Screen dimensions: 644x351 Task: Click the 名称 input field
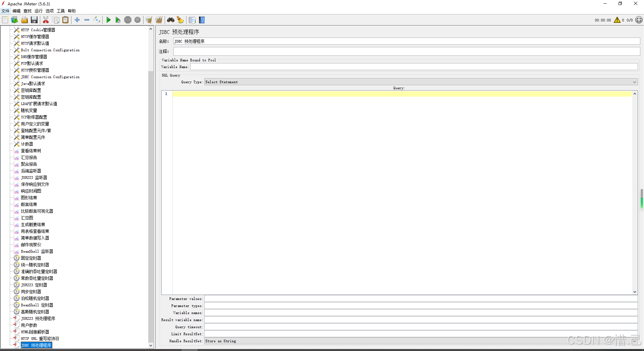[x=407, y=41]
